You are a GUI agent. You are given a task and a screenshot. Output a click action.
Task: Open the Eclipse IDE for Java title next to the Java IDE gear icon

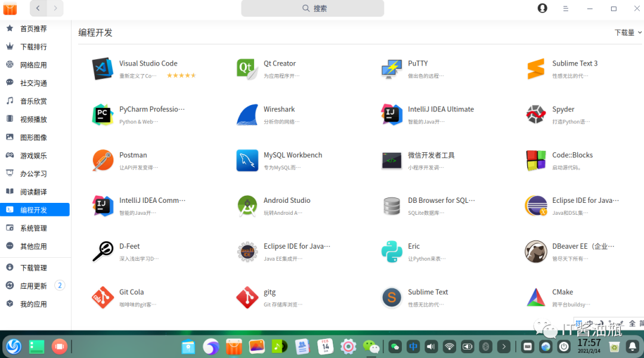pyautogui.click(x=297, y=246)
